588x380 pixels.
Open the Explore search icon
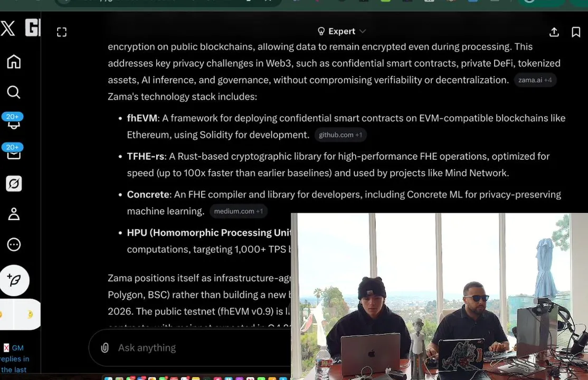pyautogui.click(x=14, y=92)
